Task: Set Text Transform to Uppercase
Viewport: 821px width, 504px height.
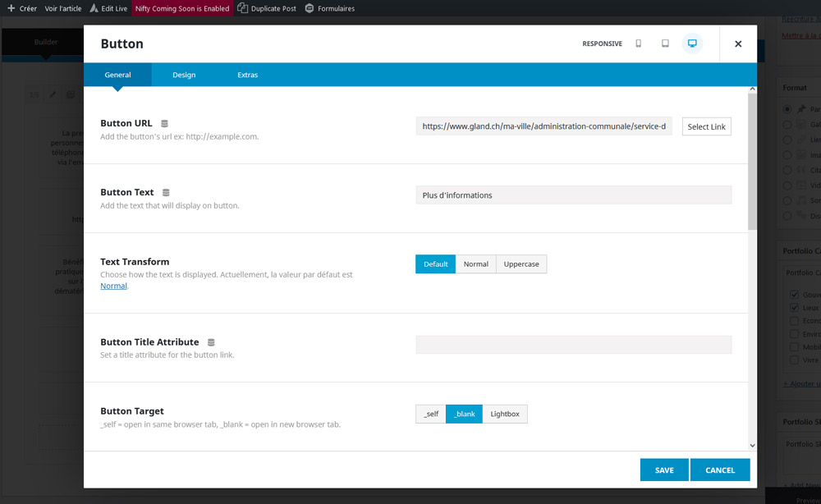Action: click(x=521, y=264)
